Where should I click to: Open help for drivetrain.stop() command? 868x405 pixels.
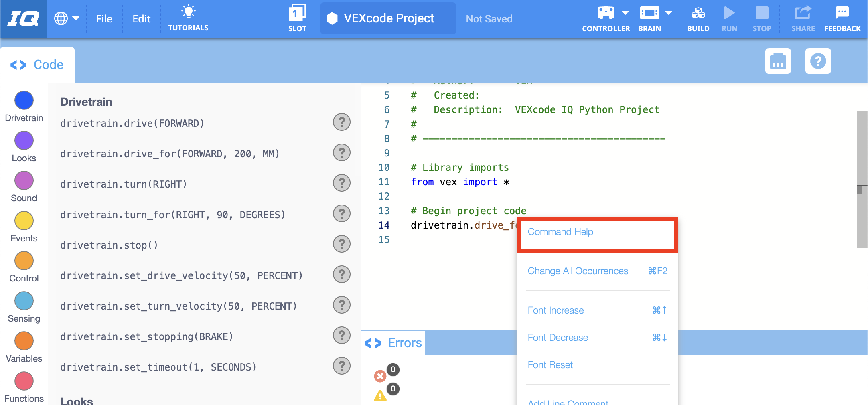coord(342,244)
